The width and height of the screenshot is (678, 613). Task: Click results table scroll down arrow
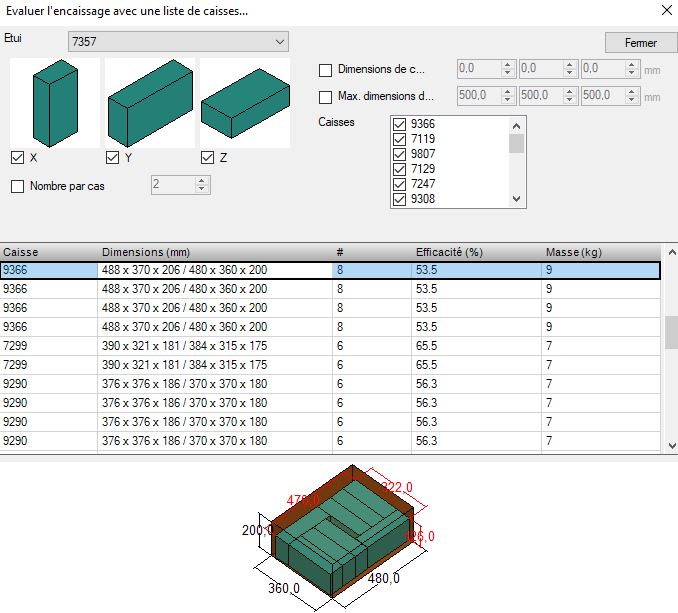click(x=672, y=446)
